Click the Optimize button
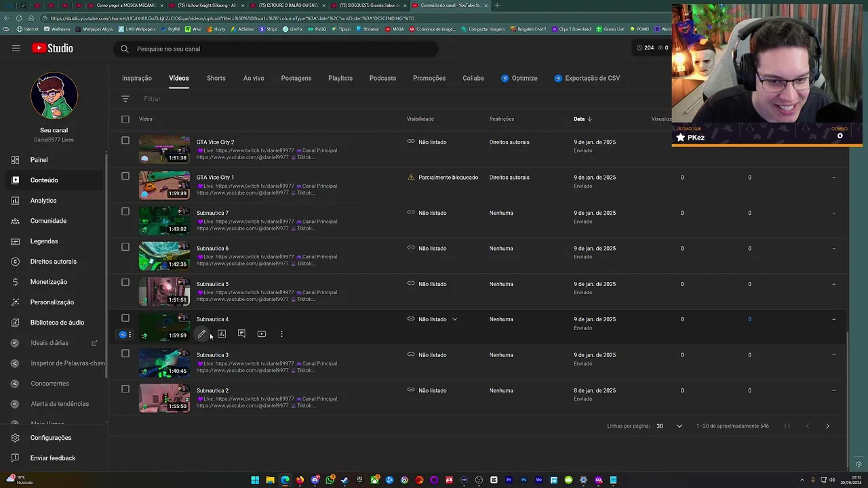 point(519,79)
